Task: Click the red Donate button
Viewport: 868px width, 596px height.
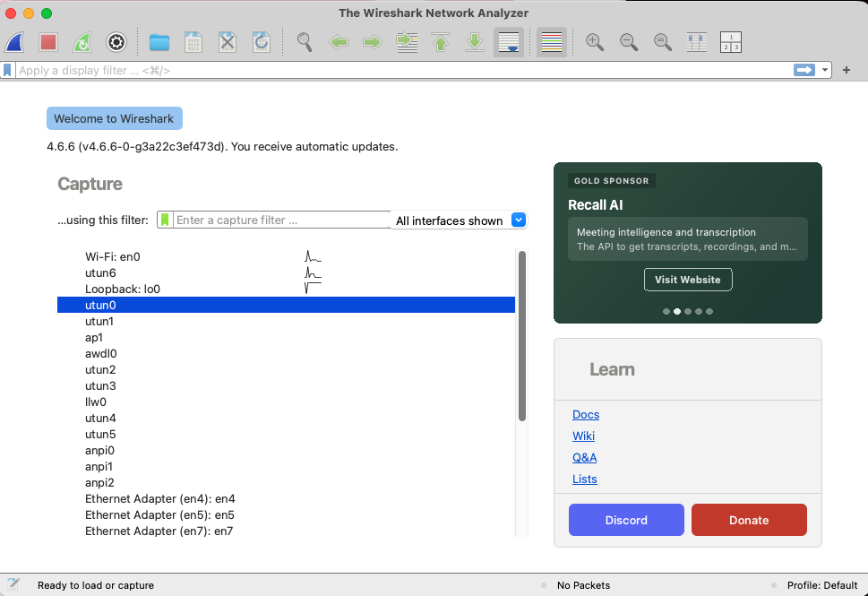Action: [x=749, y=520]
